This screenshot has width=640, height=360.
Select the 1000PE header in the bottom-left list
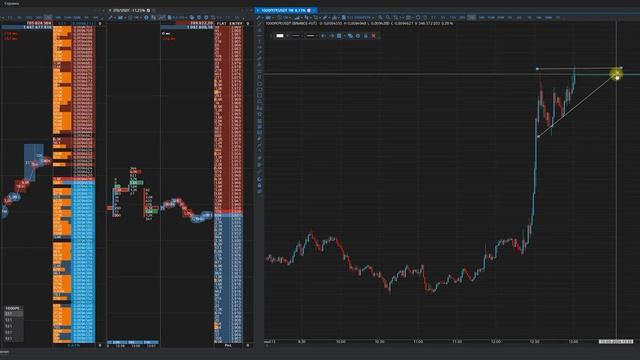(13, 308)
